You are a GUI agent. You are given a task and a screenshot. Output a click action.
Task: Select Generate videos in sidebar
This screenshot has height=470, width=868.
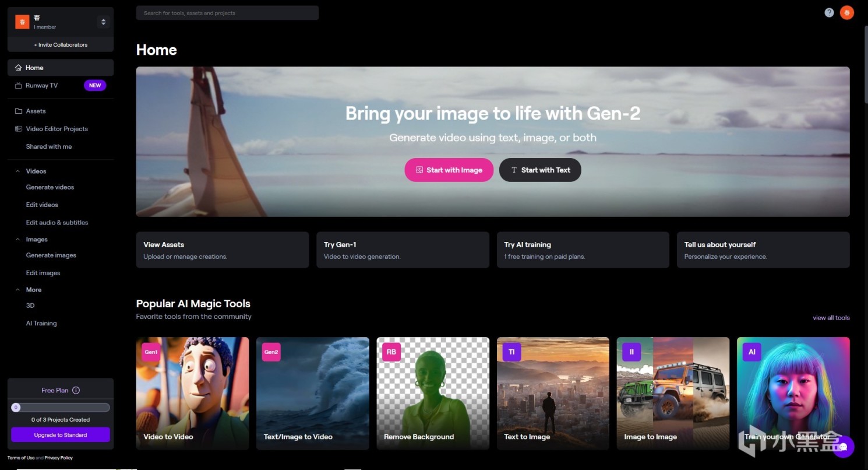pyautogui.click(x=50, y=187)
